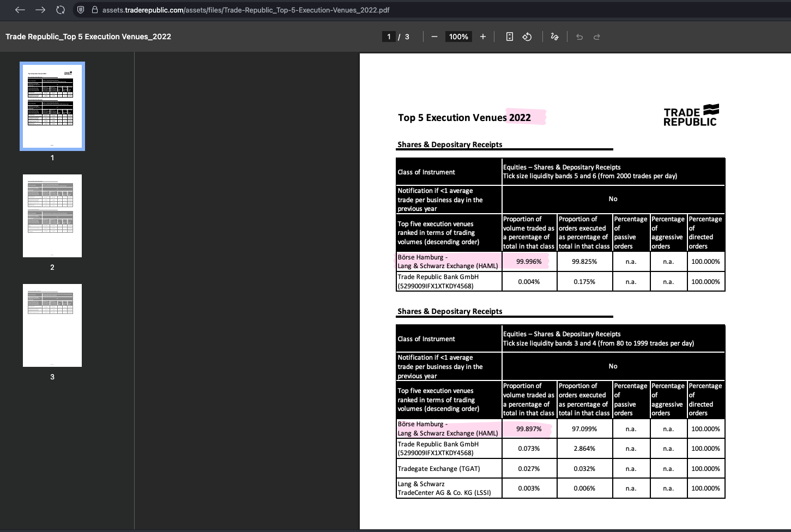Toggle the draw annotation tool
The width and height of the screenshot is (791, 532).
(555, 37)
